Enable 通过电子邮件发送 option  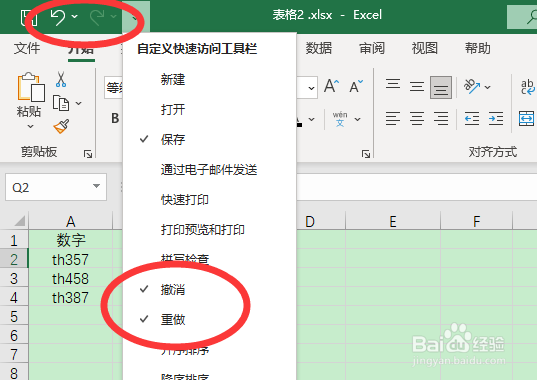coord(210,169)
